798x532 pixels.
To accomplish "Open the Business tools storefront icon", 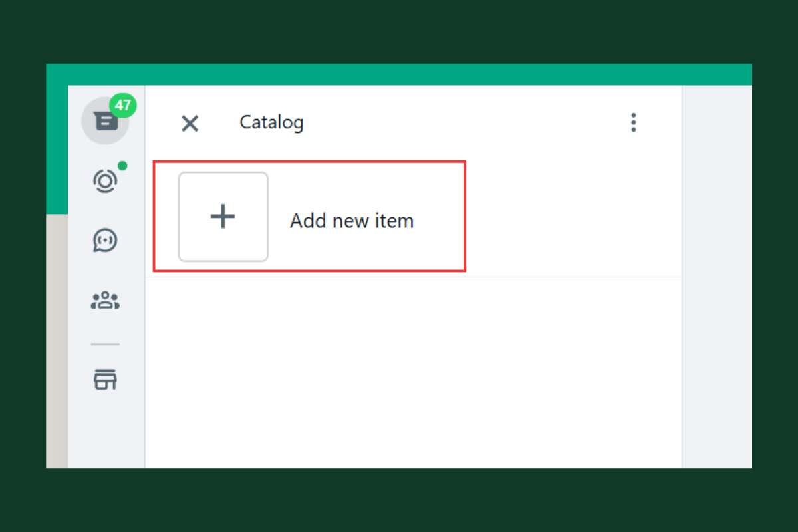I will click(105, 379).
